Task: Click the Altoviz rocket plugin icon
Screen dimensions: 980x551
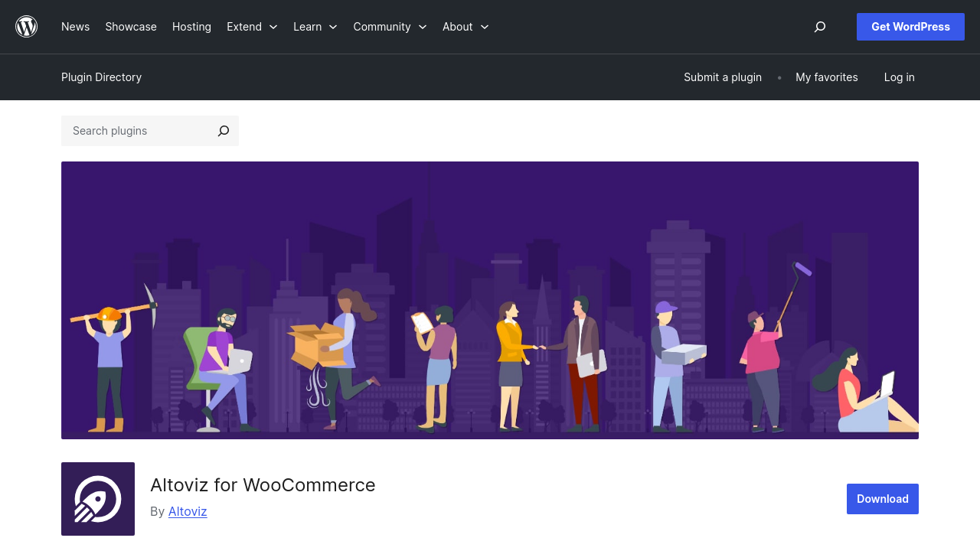Action: 98,499
